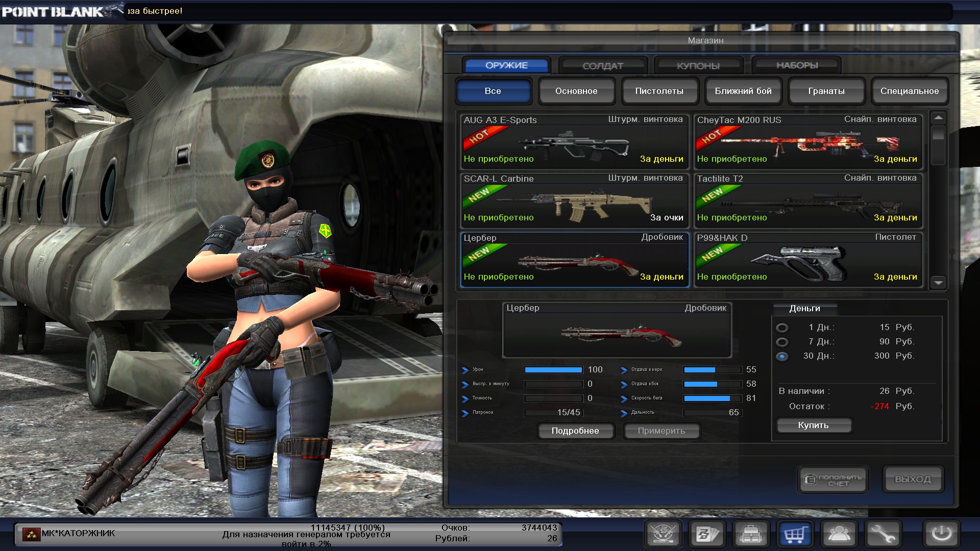Image resolution: width=980 pixels, height=551 pixels.
Task: Click the Магазин window title
Action: point(705,40)
